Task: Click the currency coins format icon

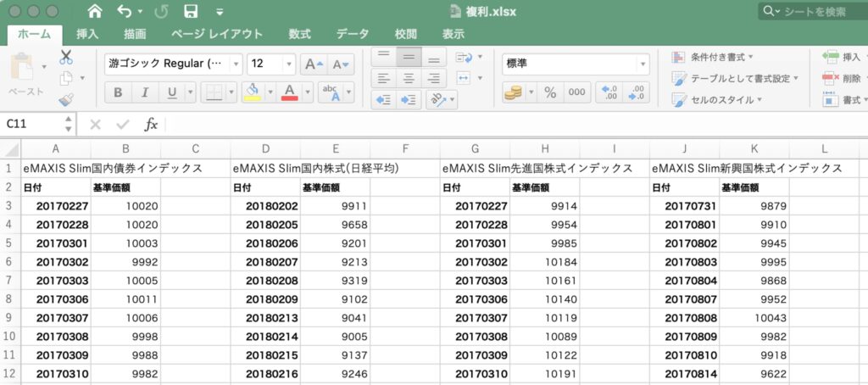Action: coord(513,92)
